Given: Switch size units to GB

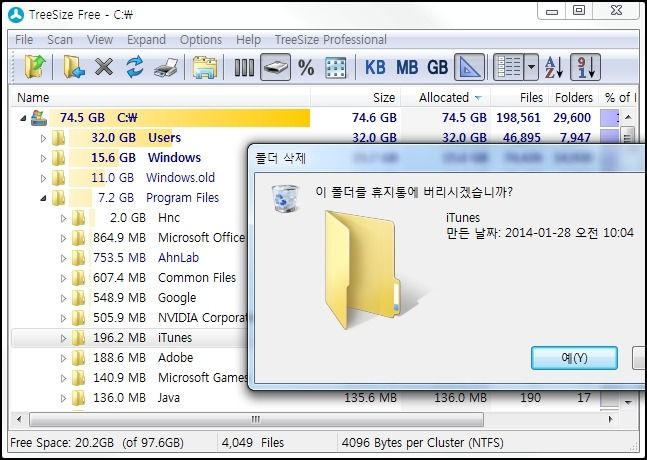Looking at the screenshot, I should [x=437, y=67].
